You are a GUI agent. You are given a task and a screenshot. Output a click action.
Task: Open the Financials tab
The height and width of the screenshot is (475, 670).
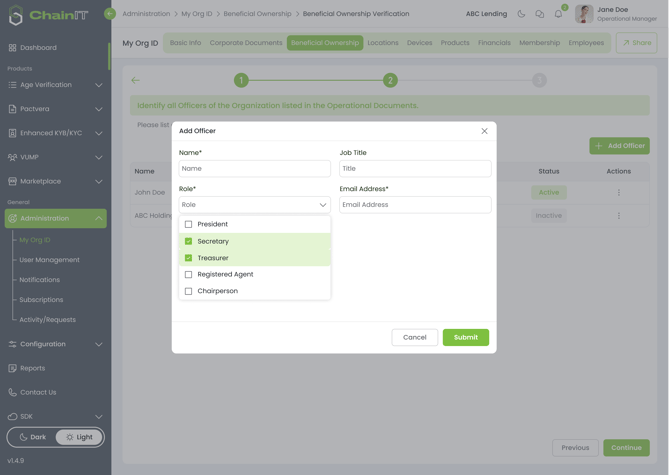pos(494,43)
